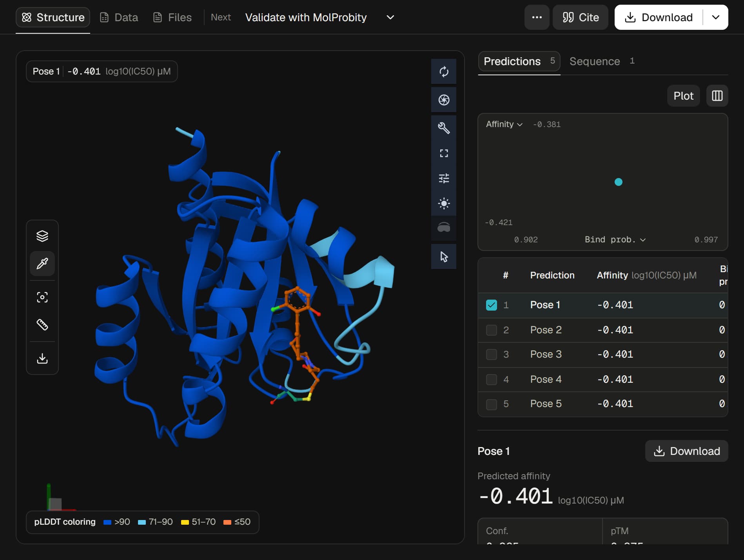Click the Cite button
This screenshot has height=560, width=744.
[580, 17]
